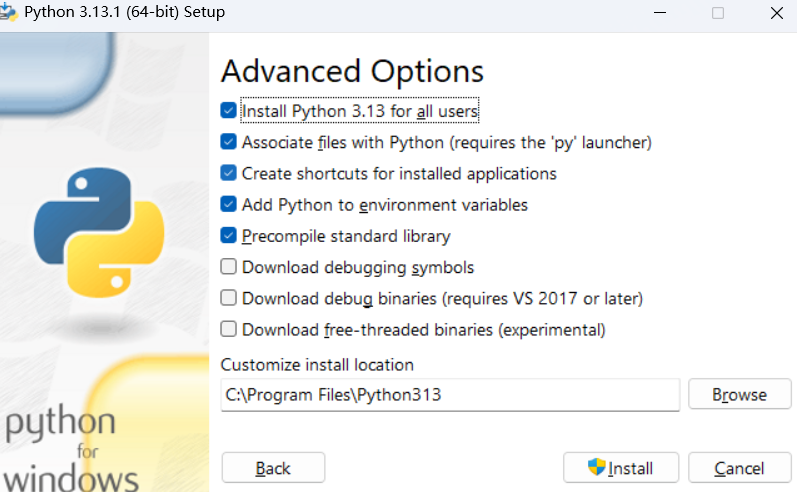Image resolution: width=797 pixels, height=492 pixels.
Task: Click Browse to choose install folder
Action: click(740, 394)
